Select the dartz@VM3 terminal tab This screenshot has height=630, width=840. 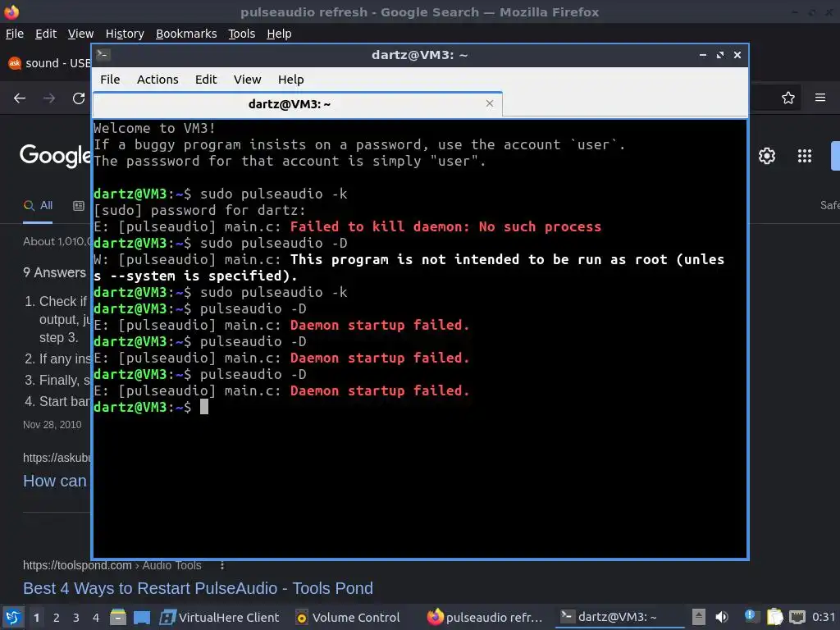tap(297, 104)
